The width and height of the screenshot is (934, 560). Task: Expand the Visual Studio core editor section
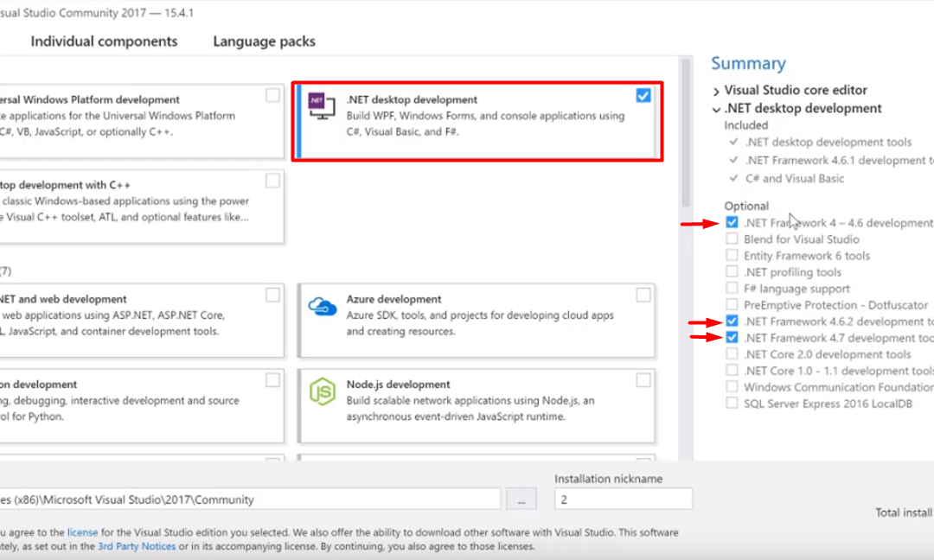[716, 91]
